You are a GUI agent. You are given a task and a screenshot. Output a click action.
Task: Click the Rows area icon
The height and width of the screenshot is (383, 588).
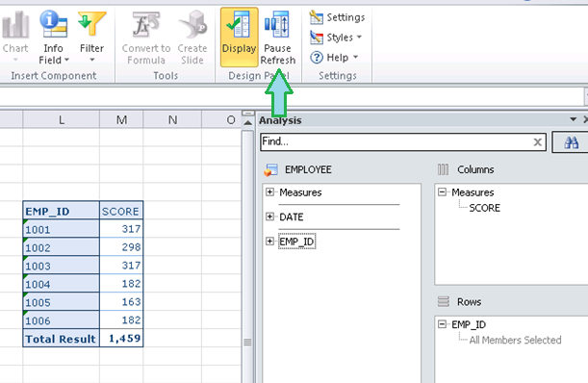coord(444,301)
